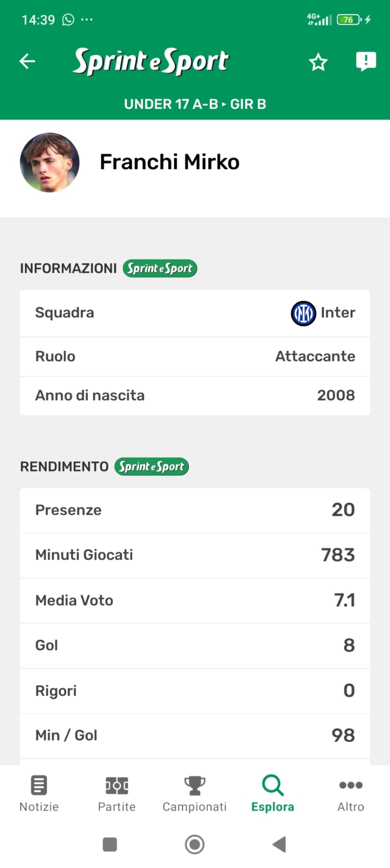Tap the Sprint e Sport badge beside Informazioni
Viewport: 390px width, 868px height.
click(160, 269)
